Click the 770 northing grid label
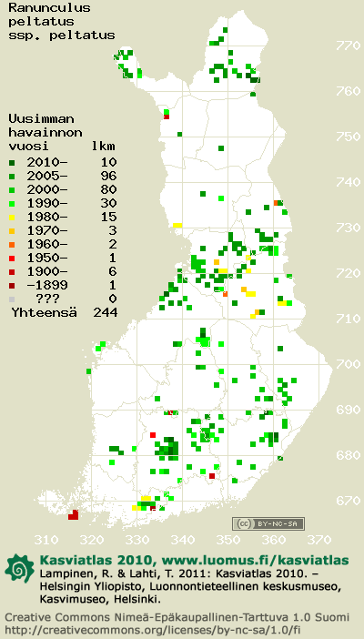 349,46
